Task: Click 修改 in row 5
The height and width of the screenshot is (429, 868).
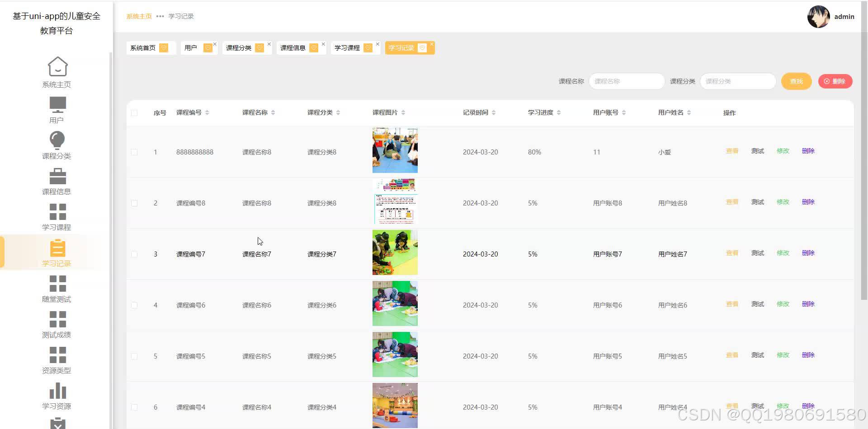Action: coord(783,355)
